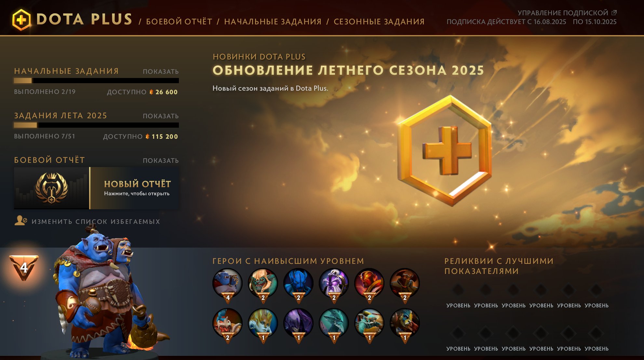Click the Задания лета 2025 progress bar
Image resolution: width=644 pixels, height=360 pixels.
coord(96,125)
